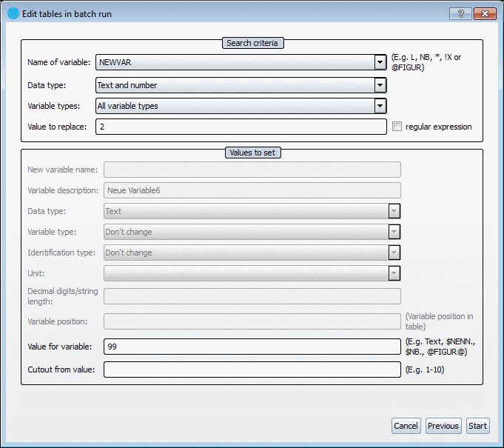Click the Cutout from value field
Viewport: 504px width, 448px height.
[252, 370]
